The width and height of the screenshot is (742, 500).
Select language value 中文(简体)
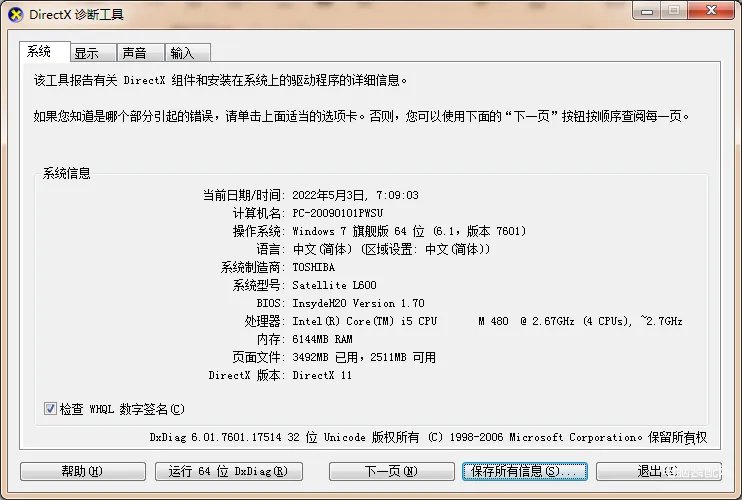point(323,249)
